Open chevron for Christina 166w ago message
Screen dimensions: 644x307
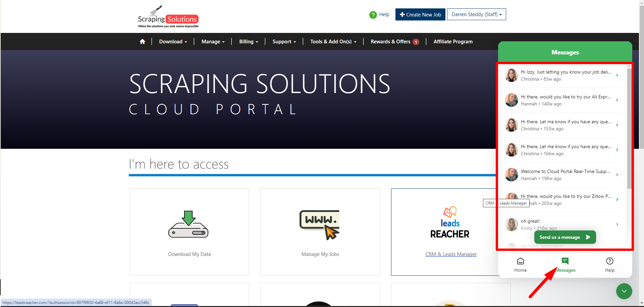[x=617, y=150]
